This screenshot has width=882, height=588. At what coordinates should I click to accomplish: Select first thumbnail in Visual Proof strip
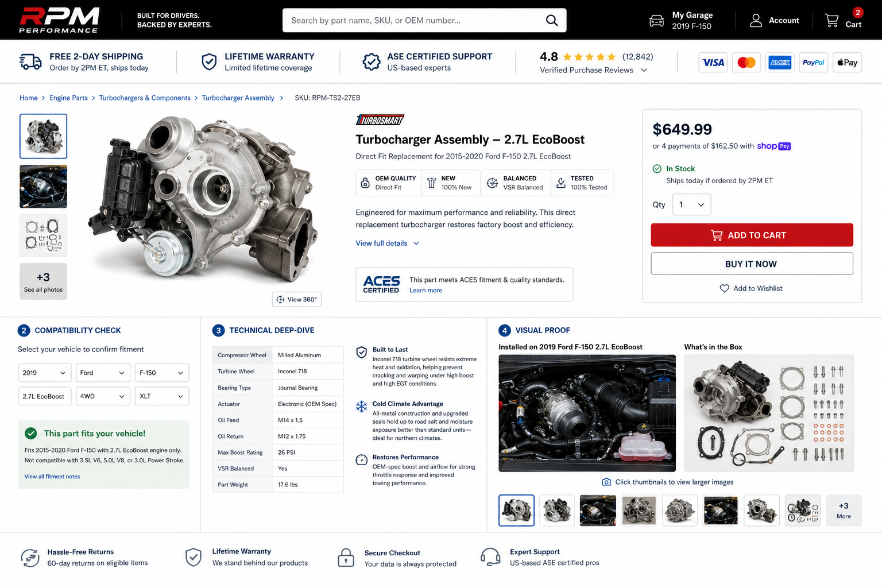coord(516,510)
